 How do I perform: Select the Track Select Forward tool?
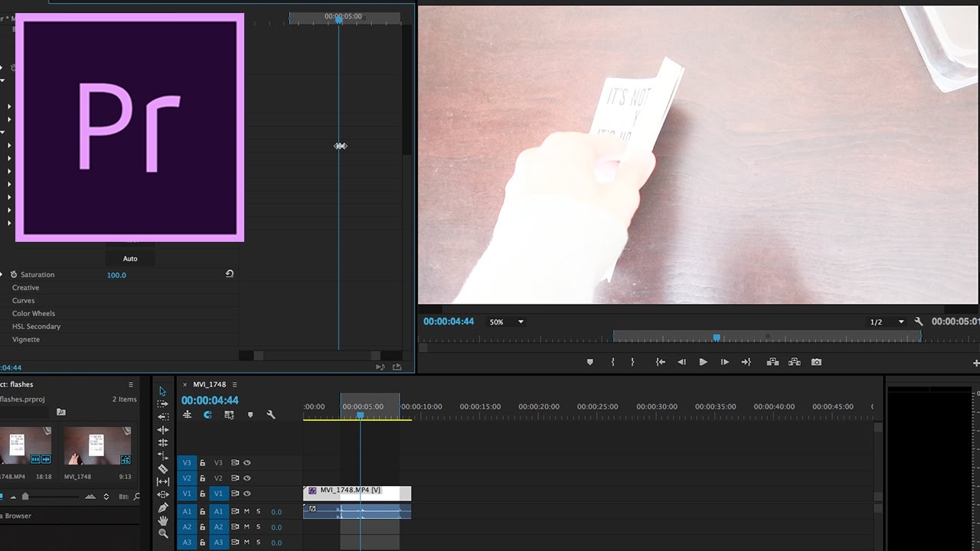point(163,403)
